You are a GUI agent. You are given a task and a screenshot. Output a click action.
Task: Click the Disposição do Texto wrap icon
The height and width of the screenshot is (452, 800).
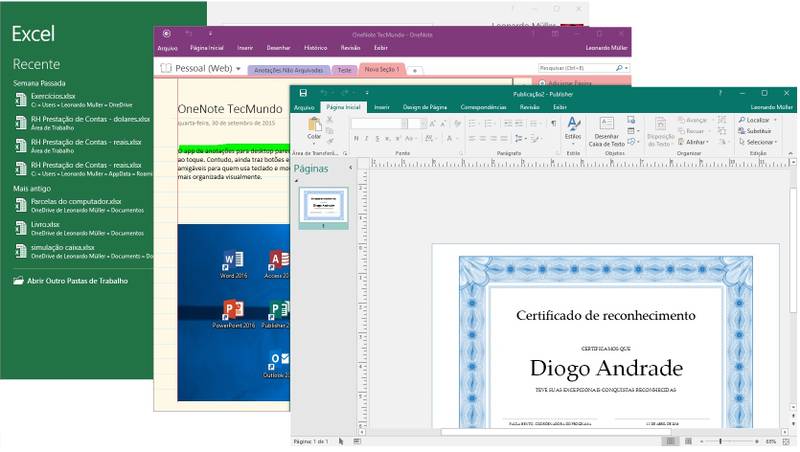pos(660,124)
